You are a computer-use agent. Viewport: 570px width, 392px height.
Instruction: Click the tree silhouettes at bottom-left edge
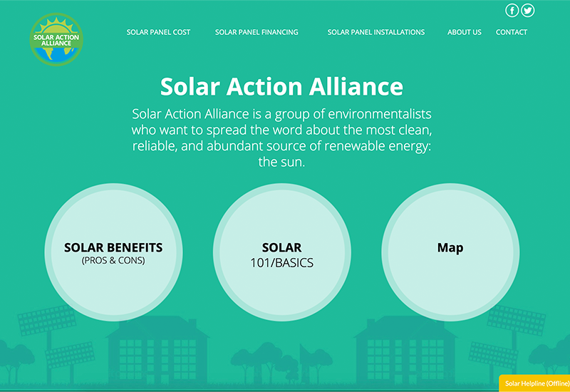pyautogui.click(x=16, y=355)
